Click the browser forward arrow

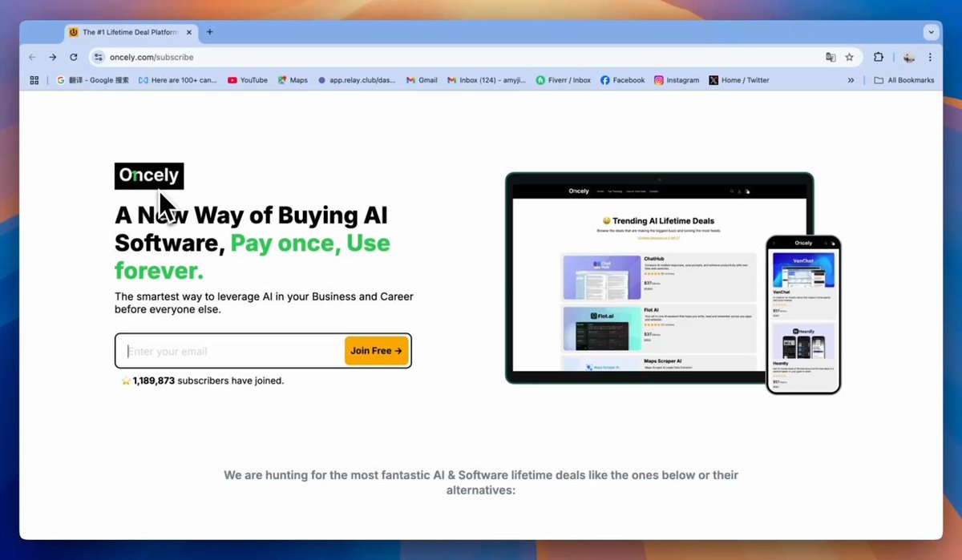pyautogui.click(x=53, y=58)
